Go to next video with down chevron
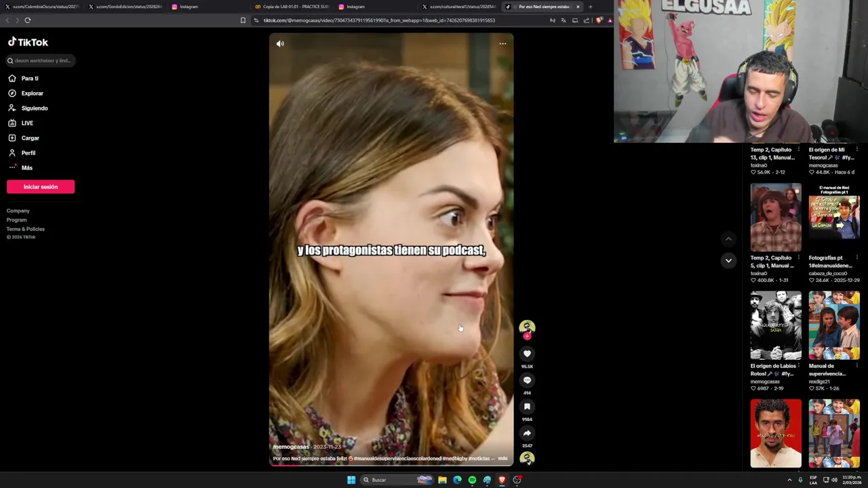The image size is (868, 488). 728,260
